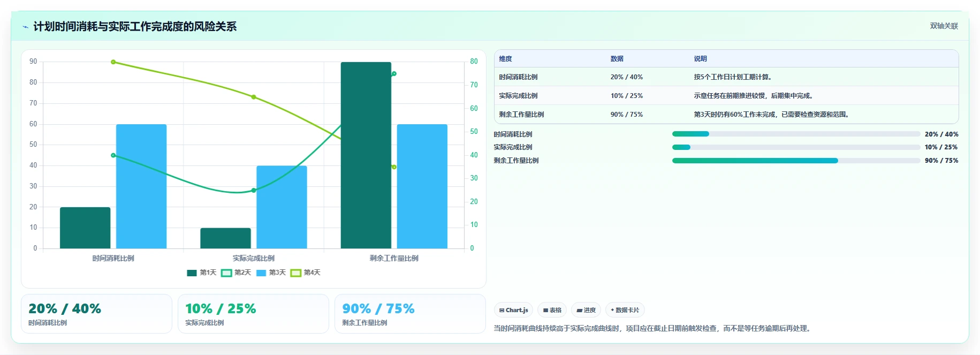
Task: Click the 第2天 line point above 实际完成比例
Action: pyautogui.click(x=254, y=190)
